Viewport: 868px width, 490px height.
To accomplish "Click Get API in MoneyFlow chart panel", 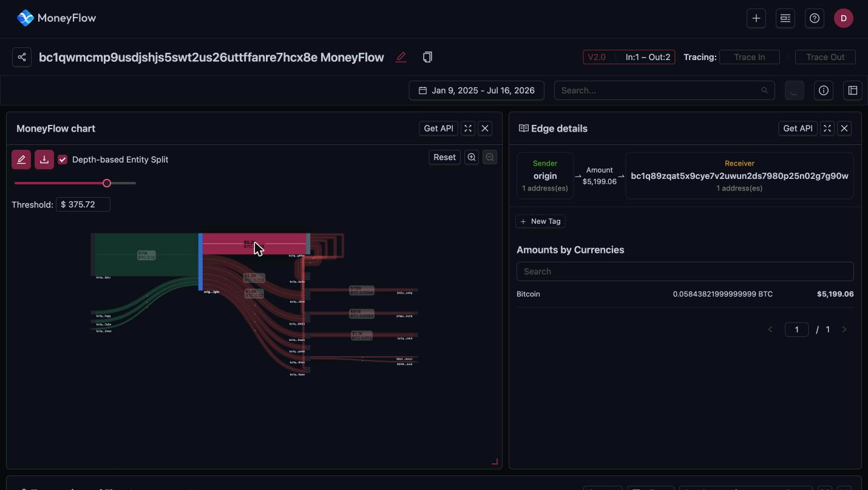I will pos(439,129).
